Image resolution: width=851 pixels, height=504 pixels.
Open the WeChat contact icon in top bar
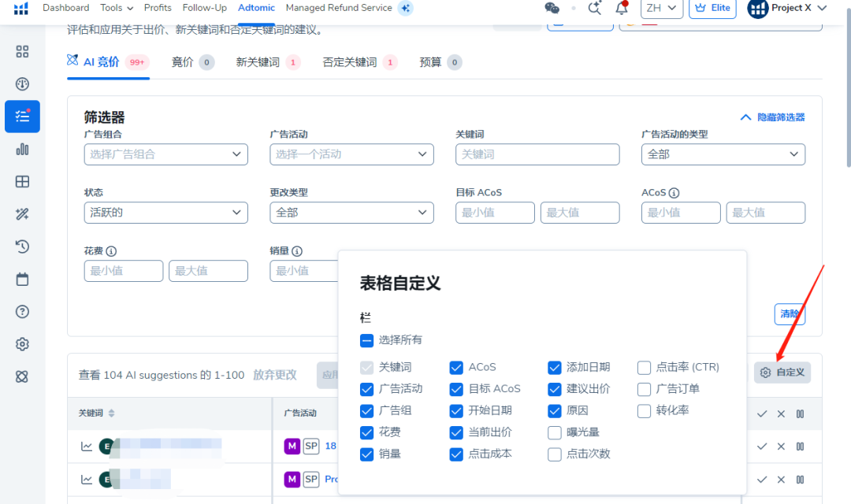pos(552,7)
